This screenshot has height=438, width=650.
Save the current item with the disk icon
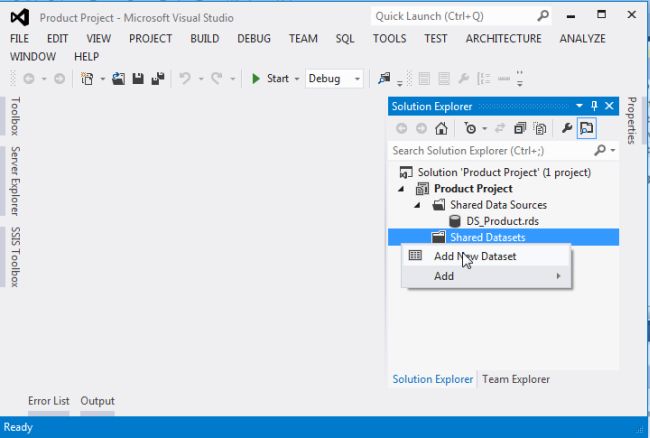138,78
